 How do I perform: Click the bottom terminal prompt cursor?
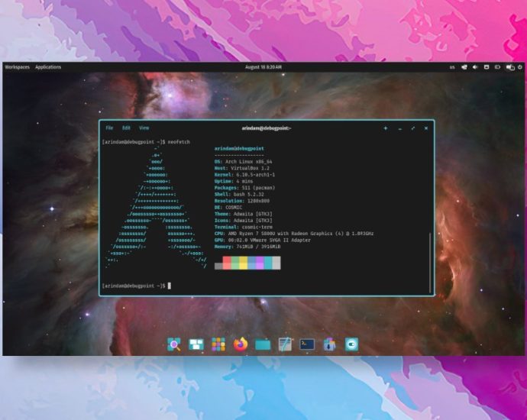coord(170,286)
